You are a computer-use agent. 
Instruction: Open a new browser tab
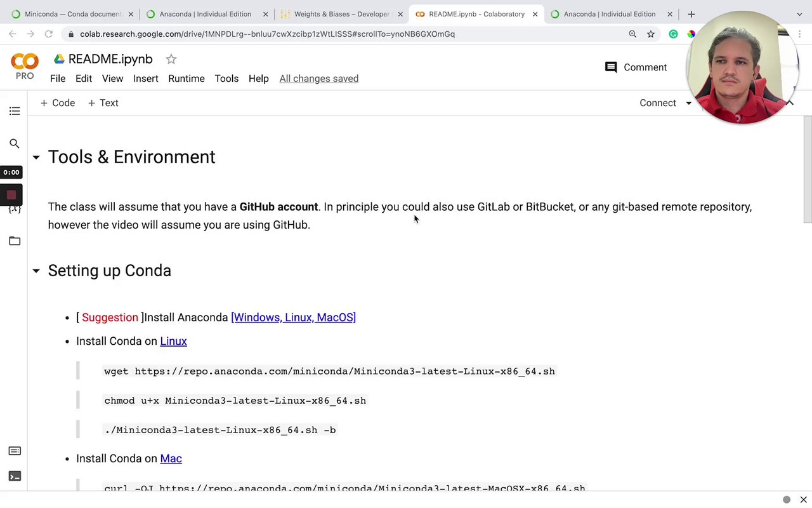[x=691, y=14]
